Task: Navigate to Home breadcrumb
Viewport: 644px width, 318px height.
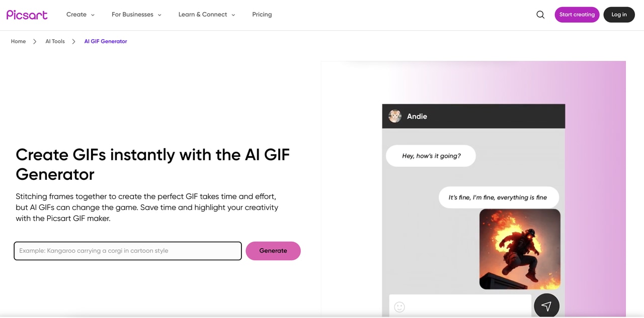Action: coord(19,42)
